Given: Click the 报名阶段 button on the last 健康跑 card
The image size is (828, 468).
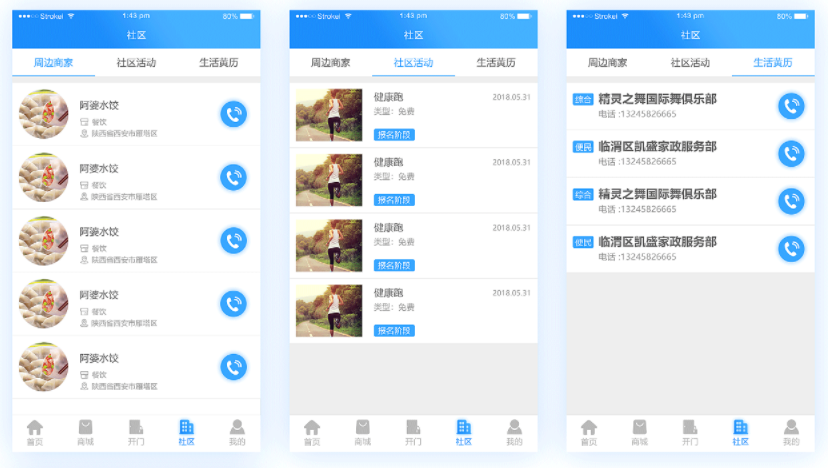Looking at the screenshot, I should (394, 331).
